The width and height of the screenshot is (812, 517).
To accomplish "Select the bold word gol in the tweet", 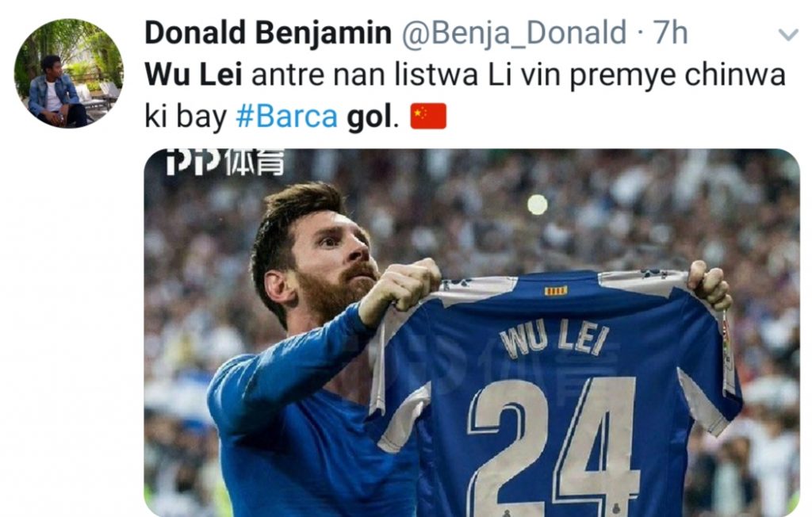I will (x=369, y=117).
